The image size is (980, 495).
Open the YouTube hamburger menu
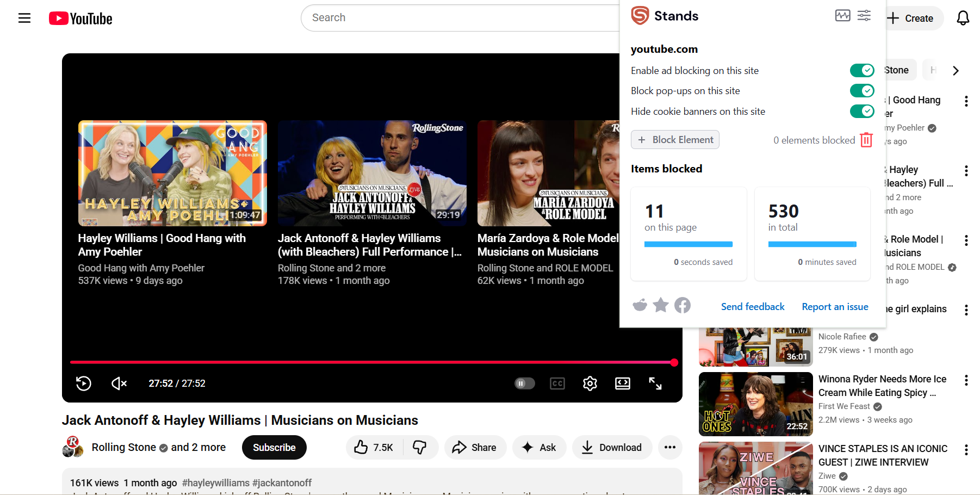(24, 17)
